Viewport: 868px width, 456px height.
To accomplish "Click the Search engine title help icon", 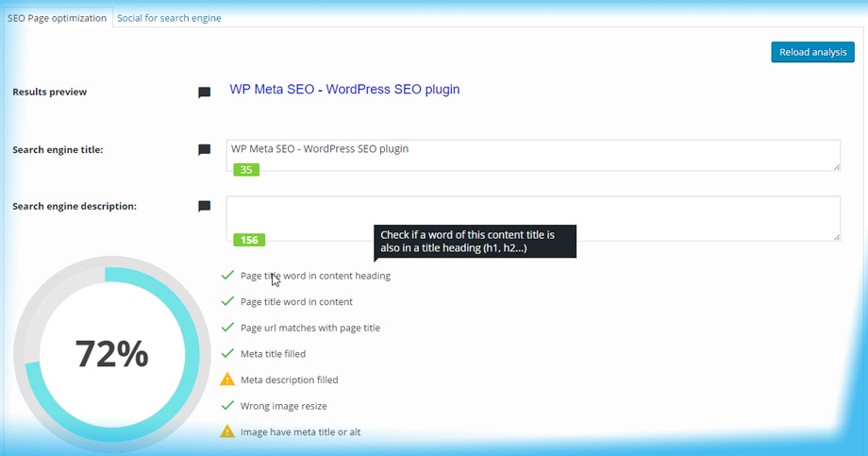I will (x=205, y=149).
